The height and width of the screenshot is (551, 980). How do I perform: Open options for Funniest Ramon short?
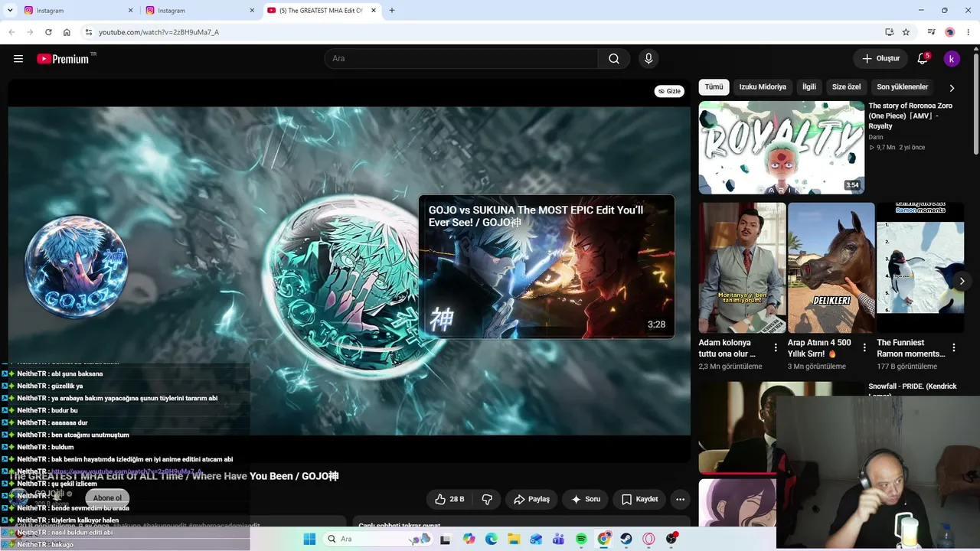[x=953, y=347]
